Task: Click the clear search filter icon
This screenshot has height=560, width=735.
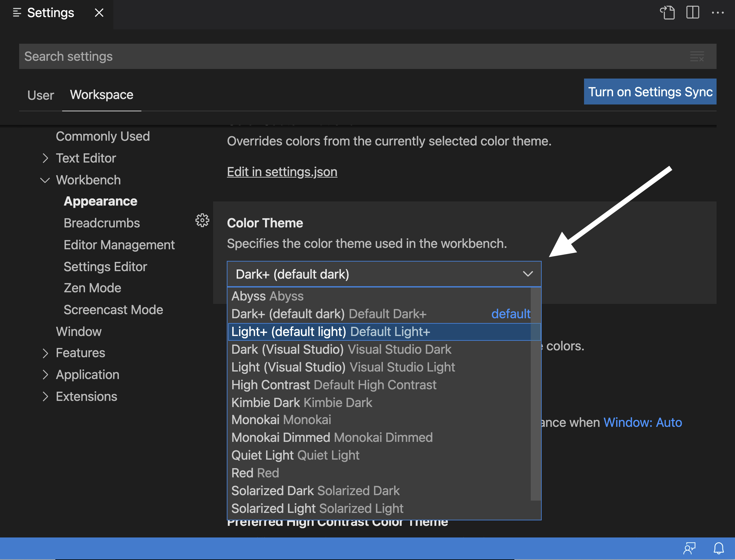Action: (697, 56)
